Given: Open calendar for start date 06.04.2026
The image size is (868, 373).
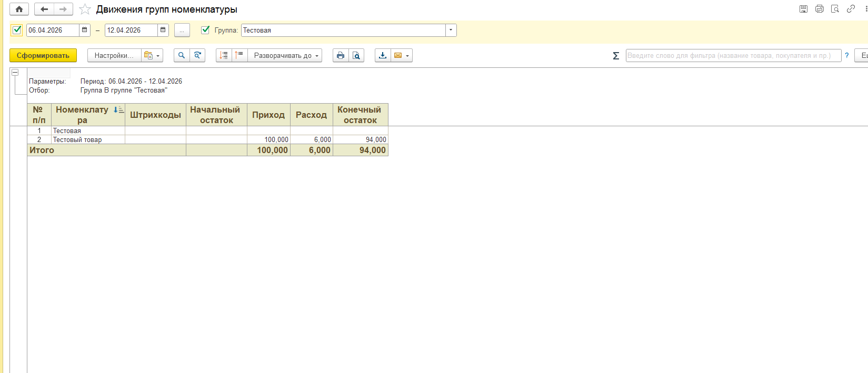Looking at the screenshot, I should click(x=84, y=30).
